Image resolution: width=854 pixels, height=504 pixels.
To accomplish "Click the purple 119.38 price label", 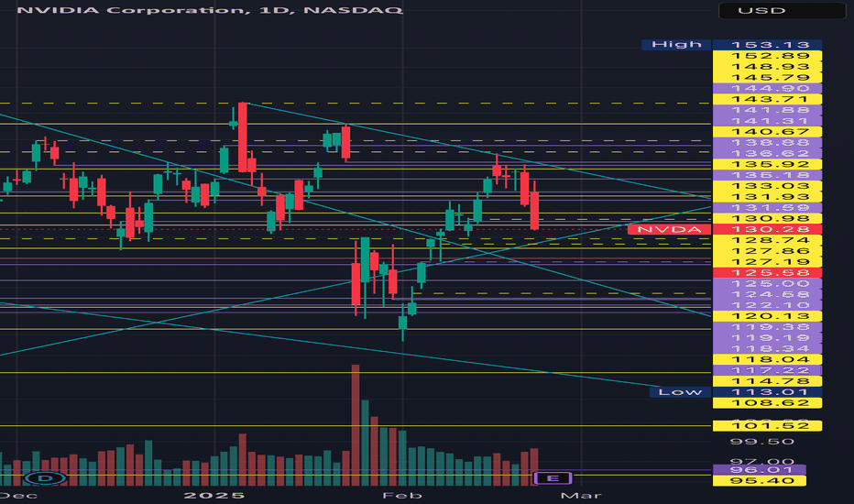I will [767, 327].
